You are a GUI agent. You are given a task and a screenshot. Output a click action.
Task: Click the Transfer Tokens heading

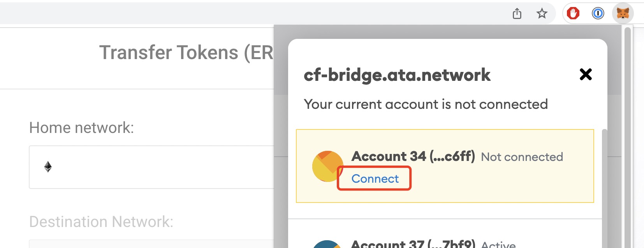click(x=186, y=52)
